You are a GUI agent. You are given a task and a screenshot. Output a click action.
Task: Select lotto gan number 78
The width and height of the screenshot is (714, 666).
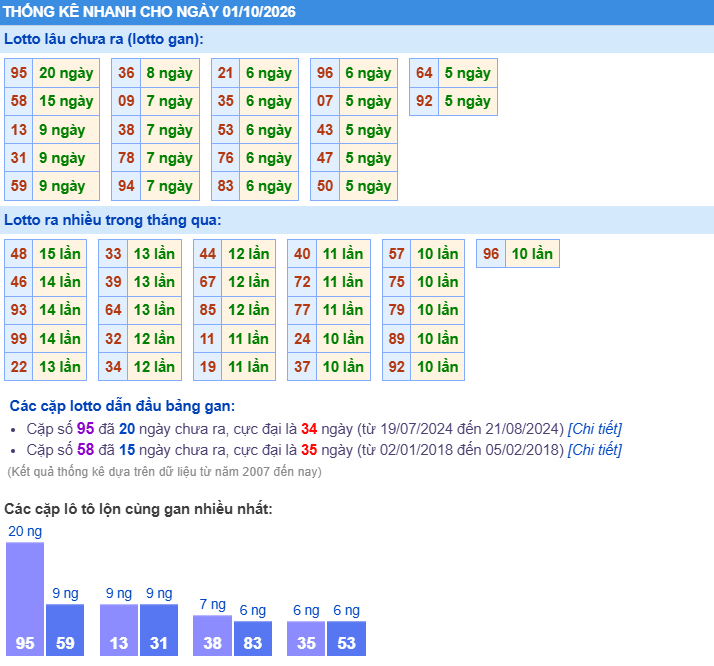point(126,158)
